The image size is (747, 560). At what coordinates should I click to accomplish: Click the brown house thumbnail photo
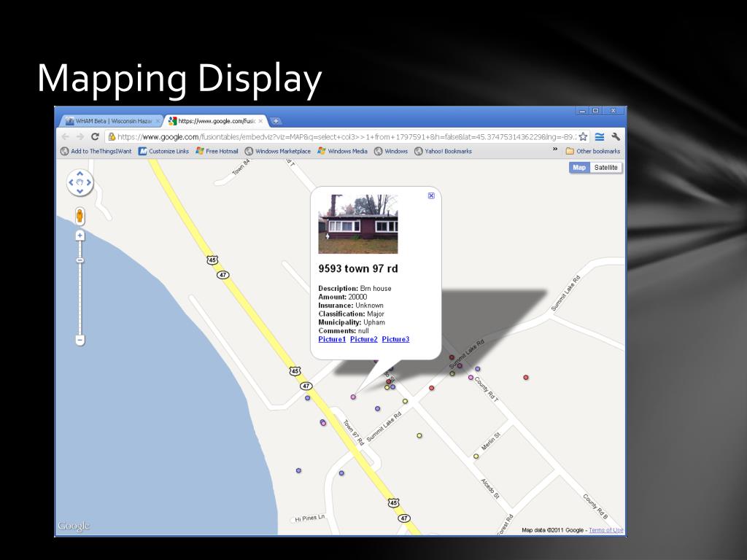[357, 224]
